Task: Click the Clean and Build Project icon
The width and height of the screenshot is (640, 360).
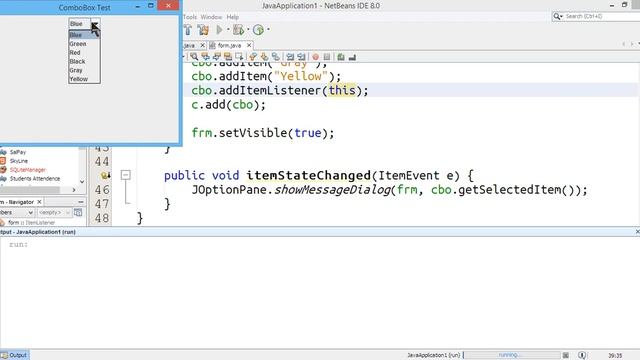Action: [x=203, y=30]
